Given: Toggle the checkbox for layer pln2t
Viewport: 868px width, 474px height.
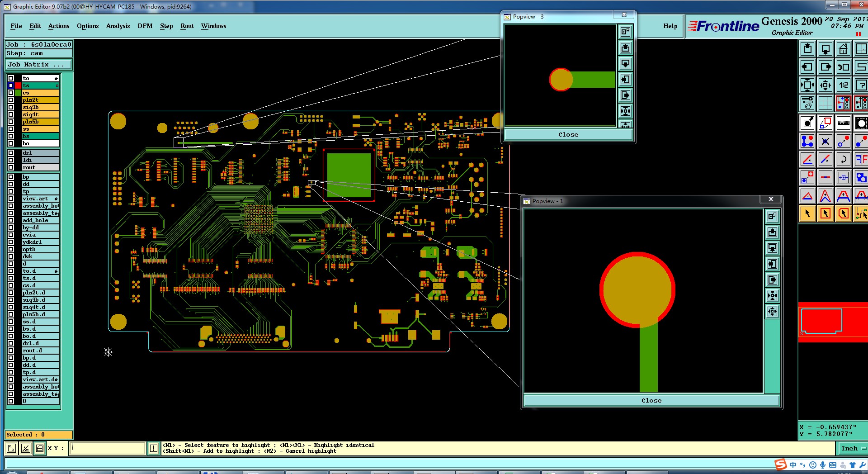Looking at the screenshot, I should [x=11, y=100].
